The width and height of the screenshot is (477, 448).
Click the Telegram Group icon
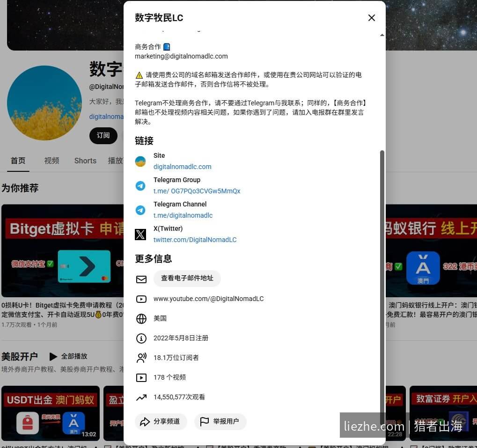click(x=140, y=186)
